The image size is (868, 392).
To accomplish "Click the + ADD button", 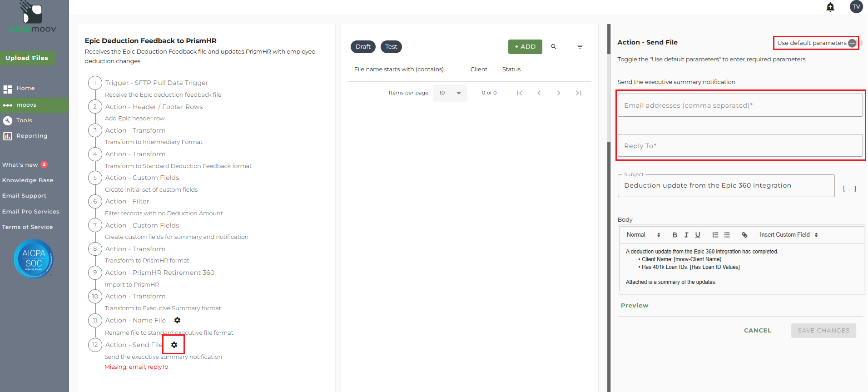I will coord(525,47).
